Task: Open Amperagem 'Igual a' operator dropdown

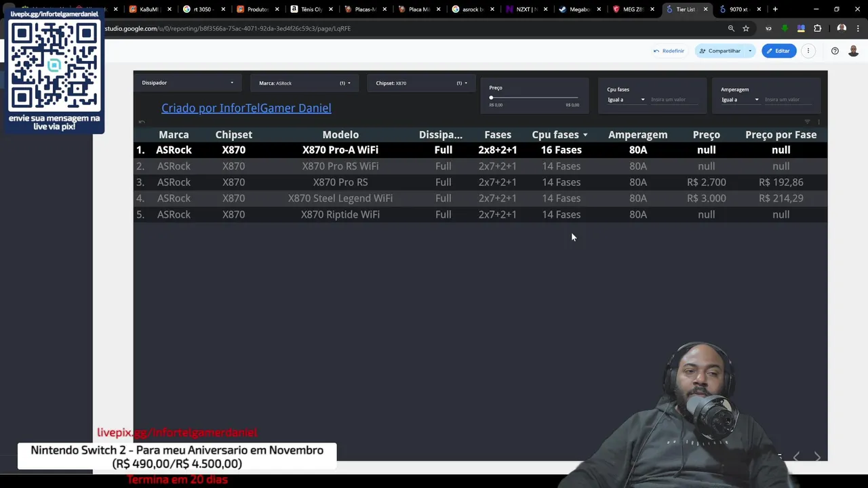Action: (x=740, y=100)
